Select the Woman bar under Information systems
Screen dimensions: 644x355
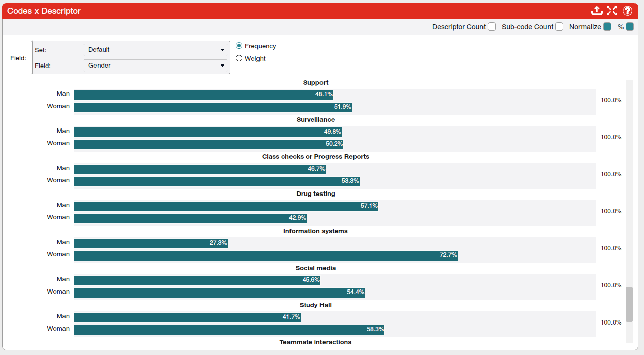(264, 255)
